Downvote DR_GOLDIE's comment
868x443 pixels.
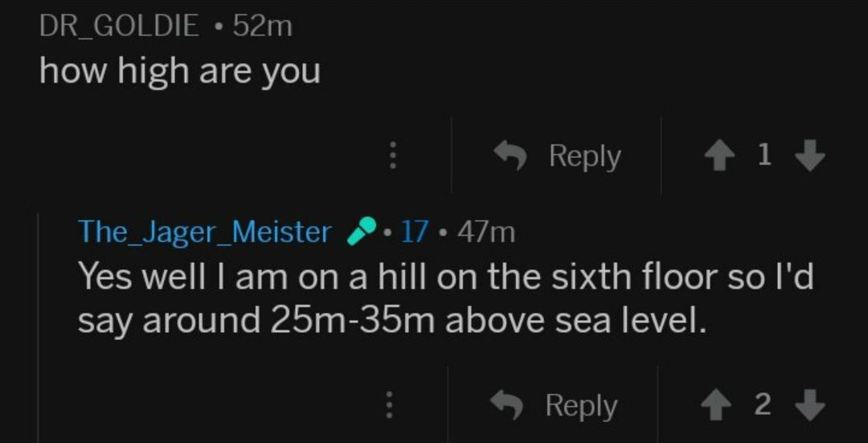pos(812,156)
